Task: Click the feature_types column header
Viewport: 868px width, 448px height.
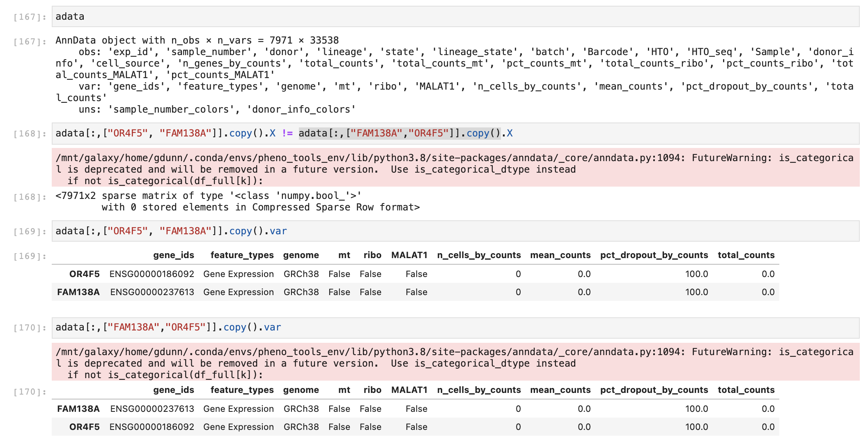Action: tap(242, 255)
